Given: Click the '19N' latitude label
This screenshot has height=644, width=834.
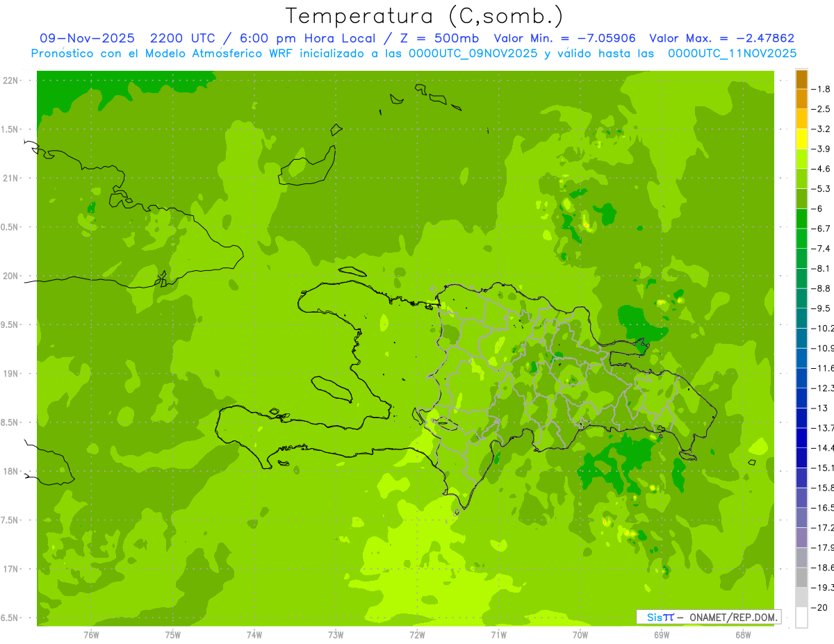Looking at the screenshot, I should point(10,374).
